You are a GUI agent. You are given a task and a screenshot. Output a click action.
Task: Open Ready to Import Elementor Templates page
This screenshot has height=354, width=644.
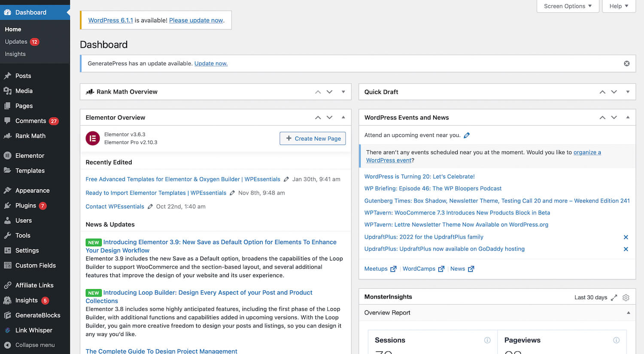156,193
